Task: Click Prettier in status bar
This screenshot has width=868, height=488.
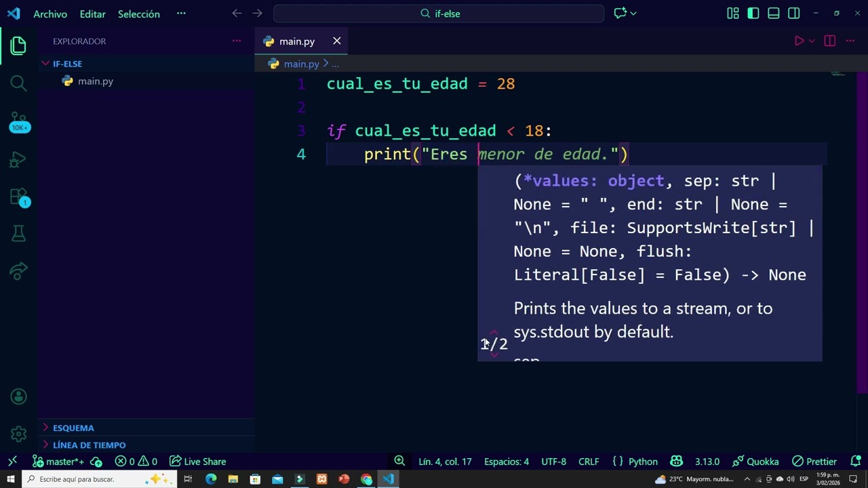Action: pos(814,462)
